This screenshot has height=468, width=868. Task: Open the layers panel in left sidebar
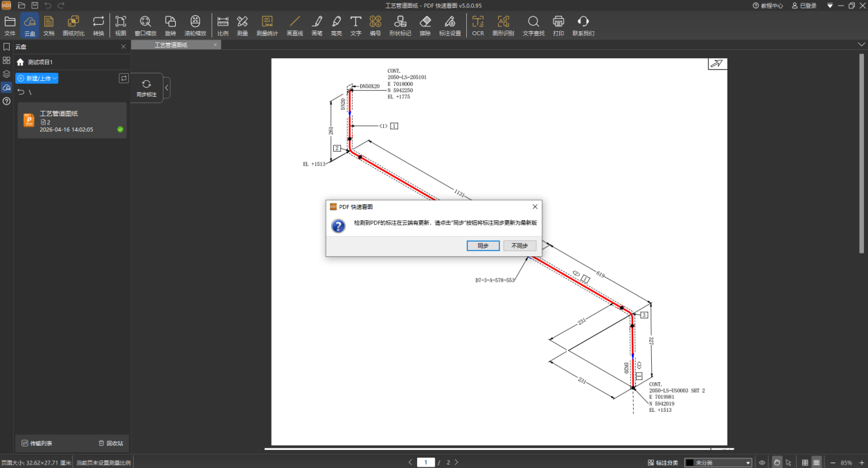6,74
